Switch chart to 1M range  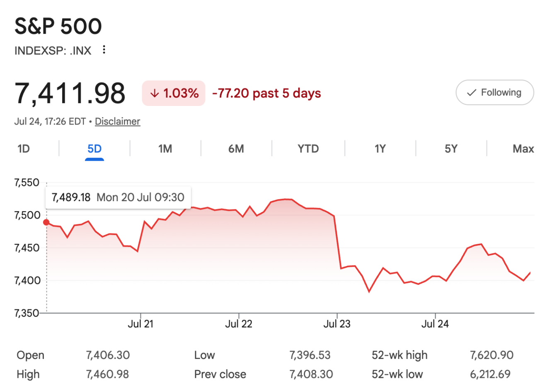[x=165, y=149]
